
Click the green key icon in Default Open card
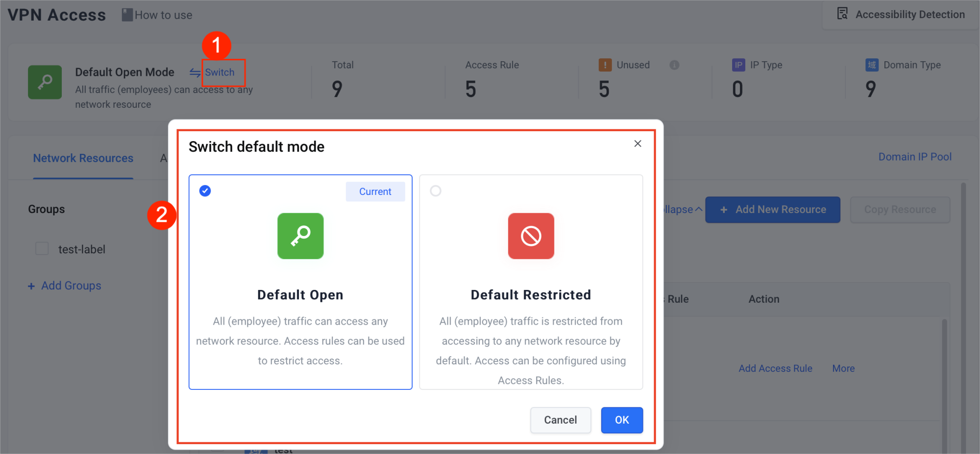coord(300,236)
